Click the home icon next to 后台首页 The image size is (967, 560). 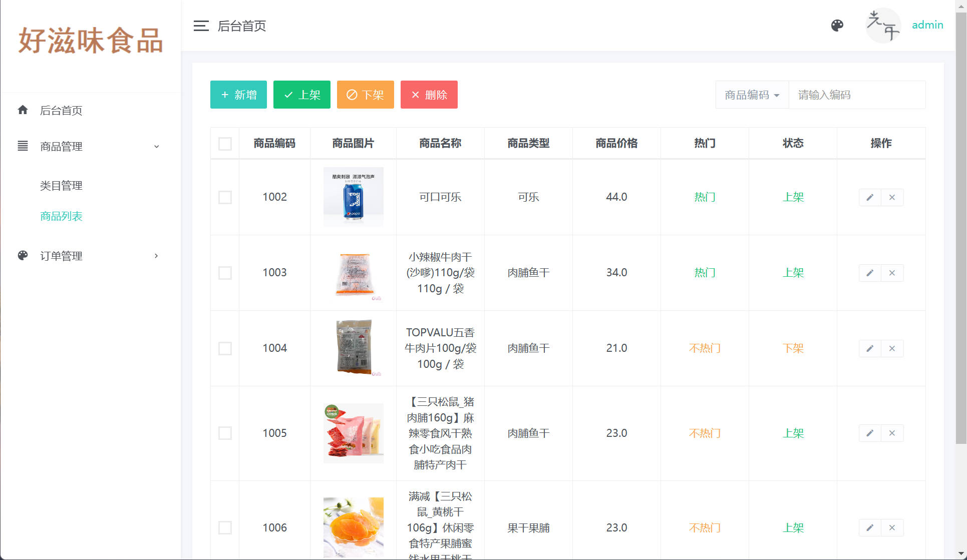[x=23, y=111]
